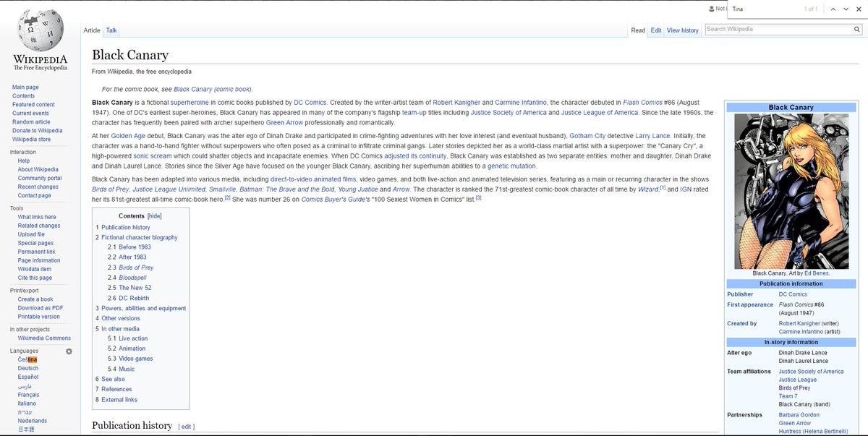Open Barbara Gordon partnership link
The width and height of the screenshot is (868, 436).
799,415
